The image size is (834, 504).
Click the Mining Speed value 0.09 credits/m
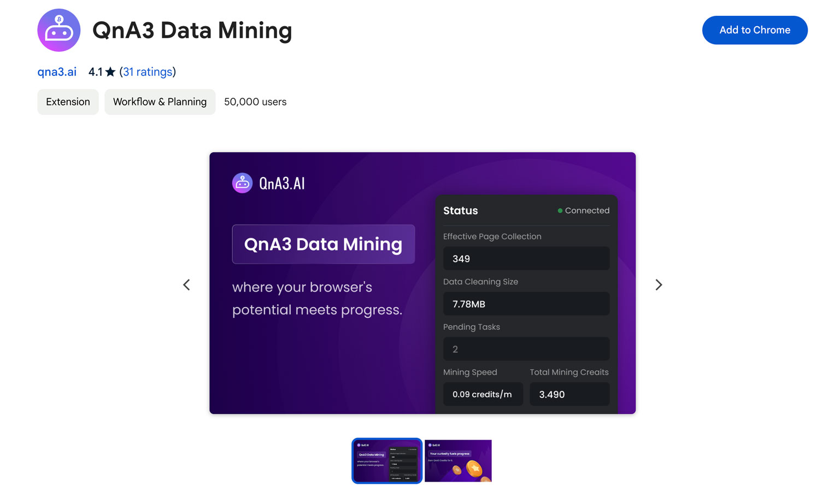pyautogui.click(x=483, y=394)
